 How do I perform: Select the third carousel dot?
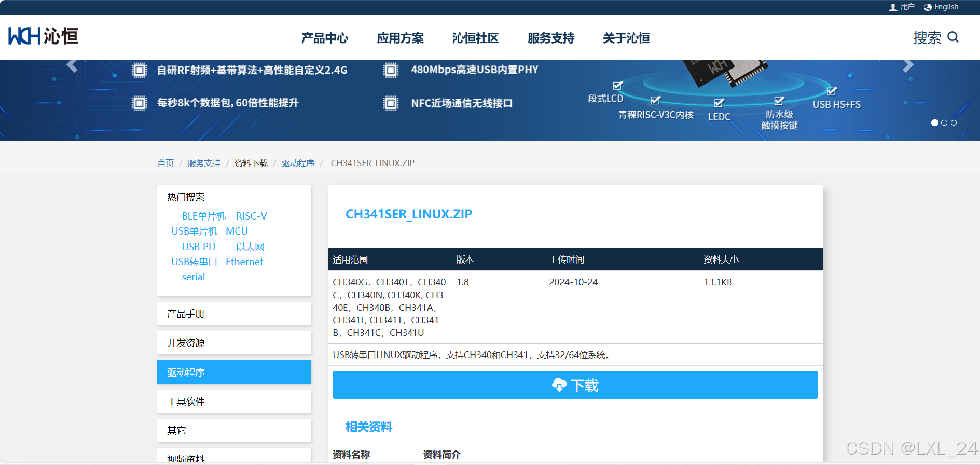coord(954,123)
